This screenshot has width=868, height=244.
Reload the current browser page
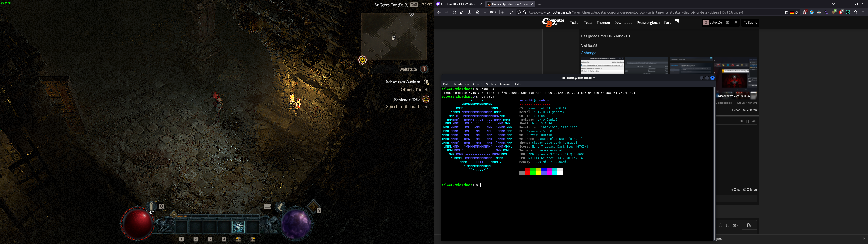point(454,12)
